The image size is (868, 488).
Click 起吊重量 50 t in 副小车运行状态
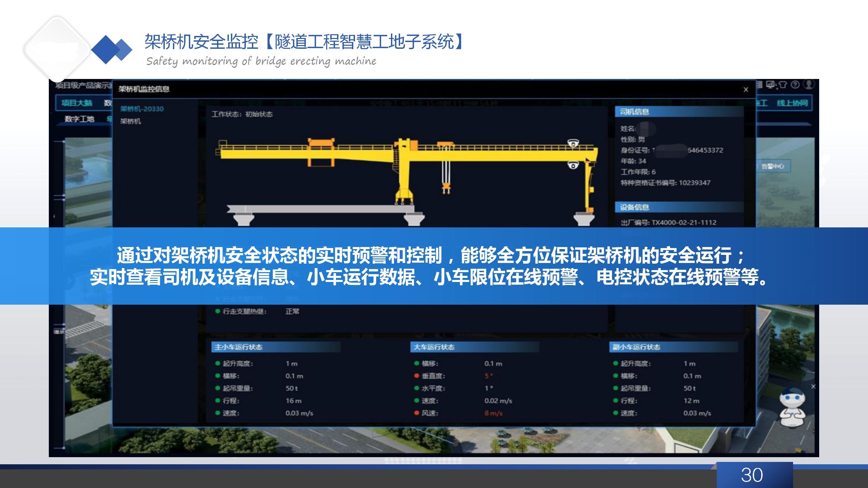pyautogui.click(x=655, y=388)
